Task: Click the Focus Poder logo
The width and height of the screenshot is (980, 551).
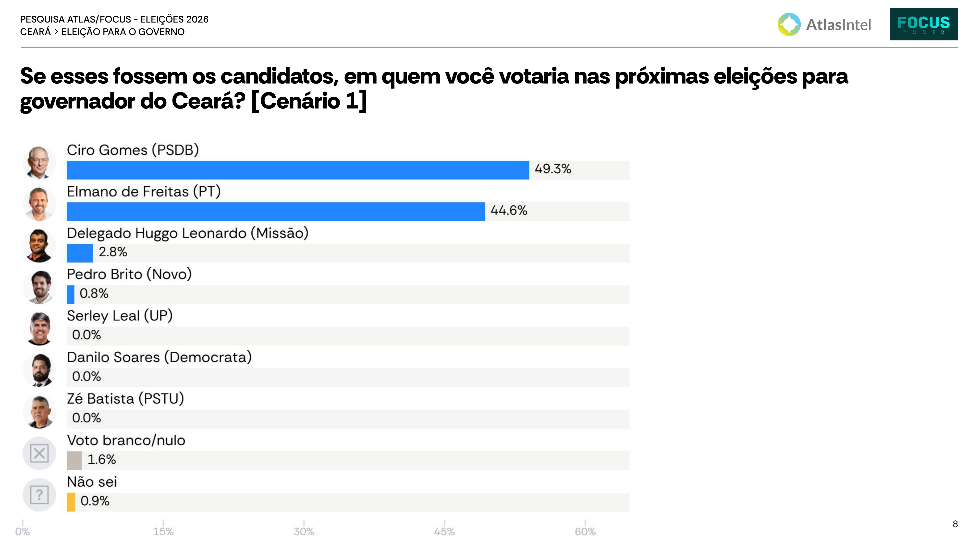Action: coord(923,24)
